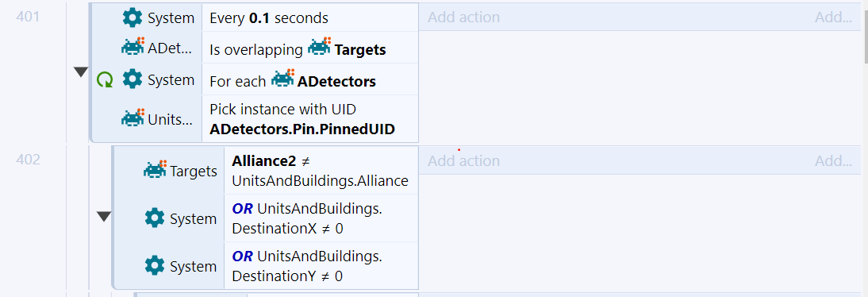The image size is (868, 297).
Task: Click Add action for event 402
Action: tap(464, 160)
